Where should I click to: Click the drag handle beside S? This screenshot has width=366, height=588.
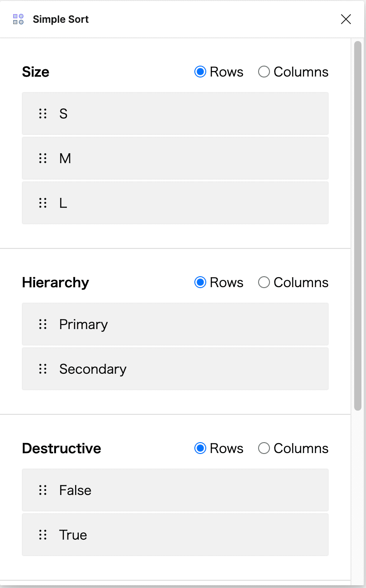(43, 113)
